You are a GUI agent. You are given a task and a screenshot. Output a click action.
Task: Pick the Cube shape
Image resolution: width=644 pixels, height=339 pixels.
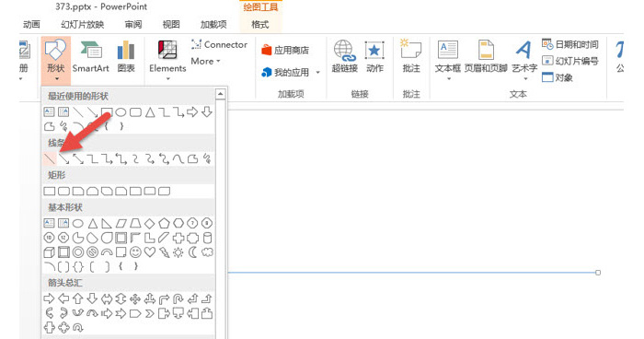click(49, 252)
